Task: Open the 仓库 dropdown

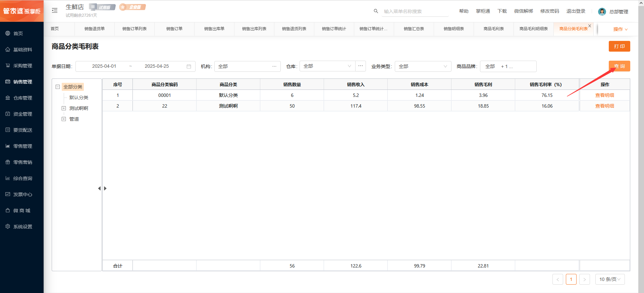Action: [x=327, y=66]
